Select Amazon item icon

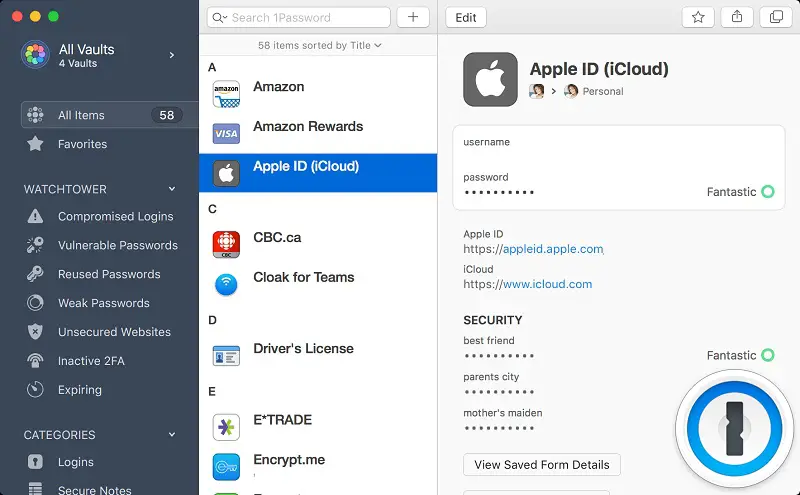click(226, 94)
